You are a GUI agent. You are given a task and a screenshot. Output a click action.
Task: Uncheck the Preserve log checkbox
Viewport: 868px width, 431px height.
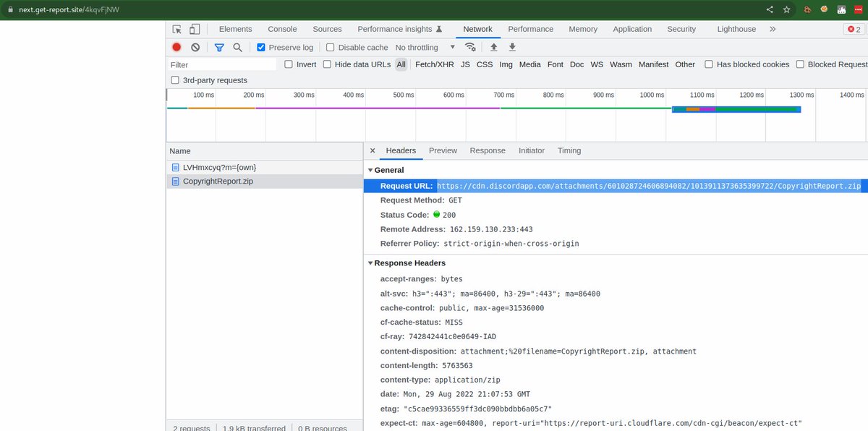(x=261, y=47)
